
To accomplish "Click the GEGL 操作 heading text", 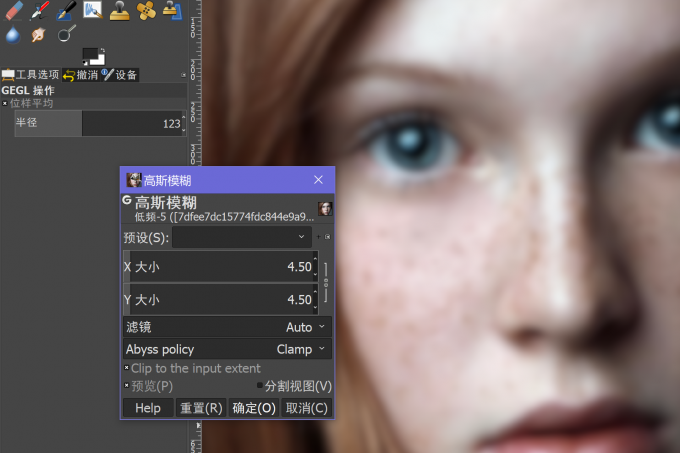I will pos(28,90).
